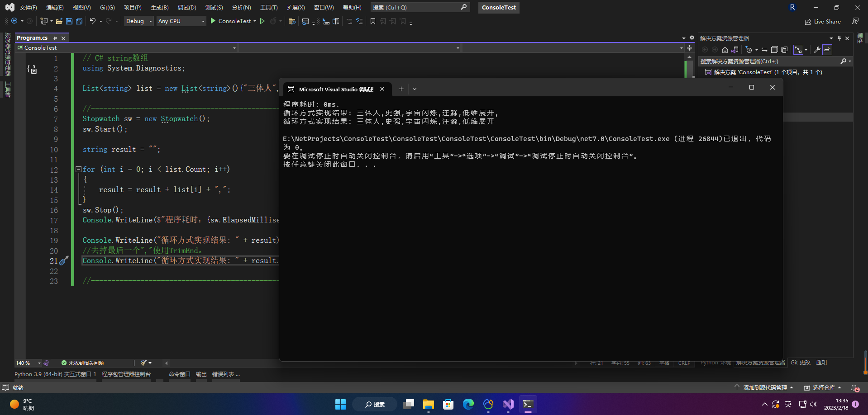Toggle pin on the Program.cs tab

click(55, 38)
